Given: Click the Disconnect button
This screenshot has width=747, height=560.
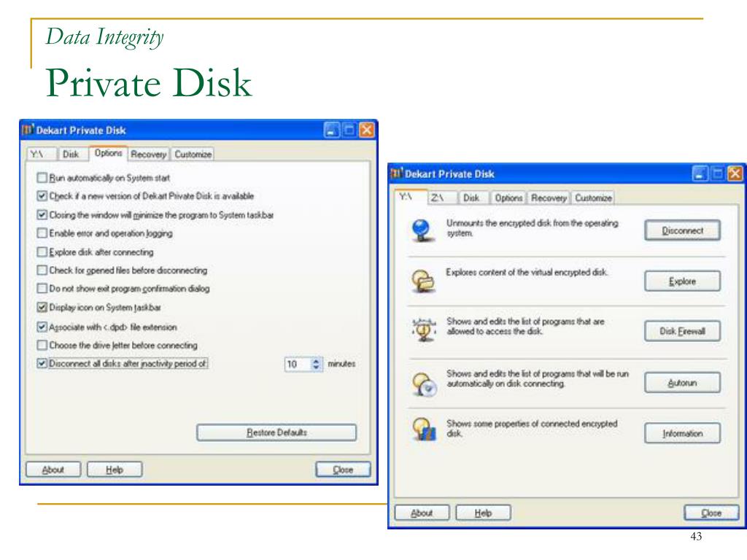Looking at the screenshot, I should coord(682,230).
